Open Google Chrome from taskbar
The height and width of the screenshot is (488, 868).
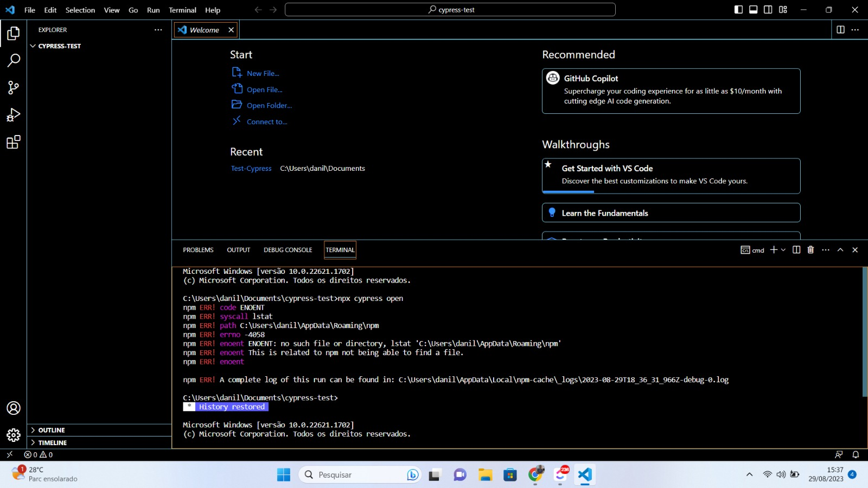point(535,474)
